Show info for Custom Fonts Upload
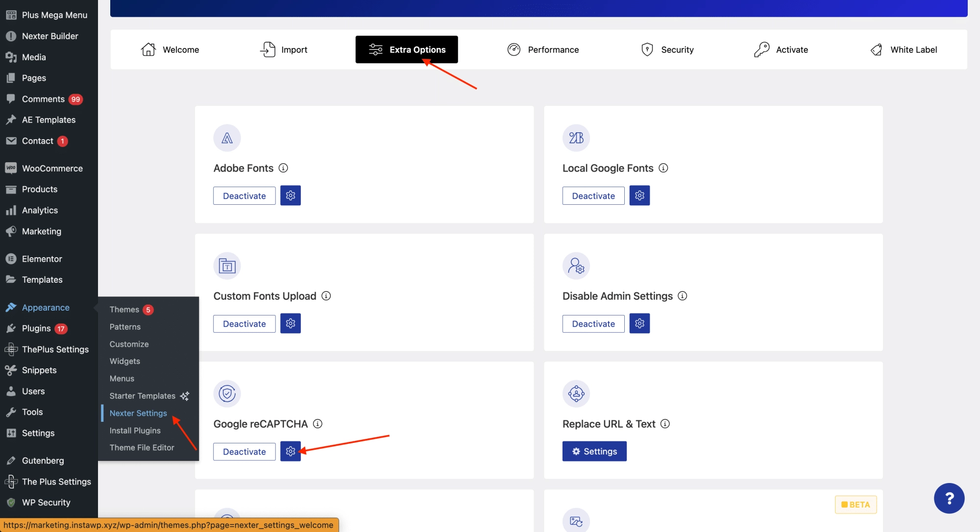Screen dimensions: 980x532 click(326, 296)
